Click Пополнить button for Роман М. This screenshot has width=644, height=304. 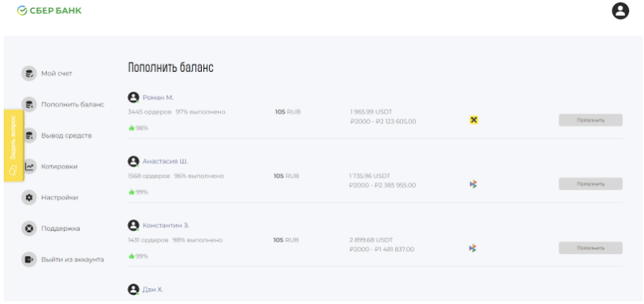point(590,120)
